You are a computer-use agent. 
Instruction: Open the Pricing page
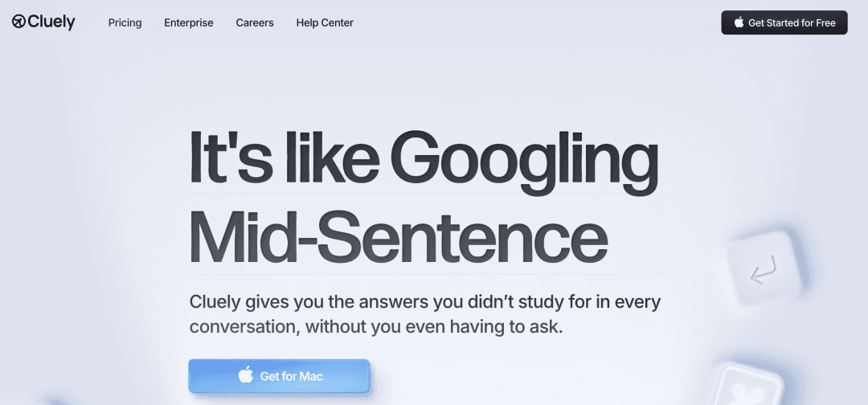125,22
